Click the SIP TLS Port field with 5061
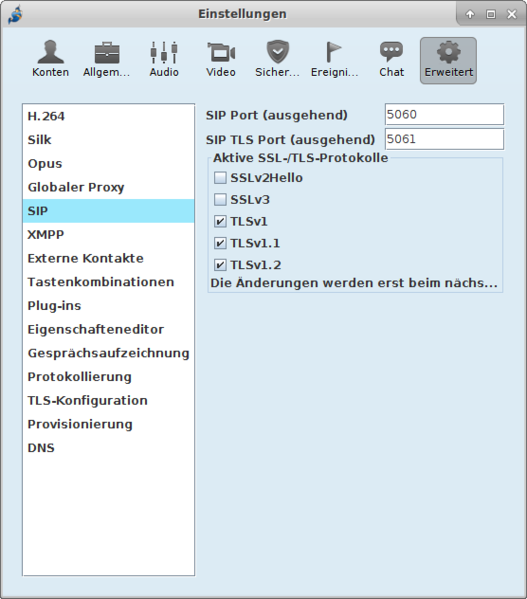 pyautogui.click(x=444, y=139)
